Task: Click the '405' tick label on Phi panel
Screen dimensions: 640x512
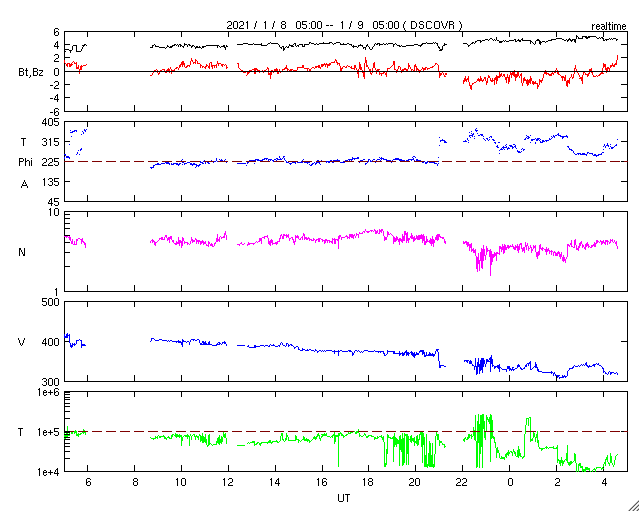Action: click(x=51, y=122)
